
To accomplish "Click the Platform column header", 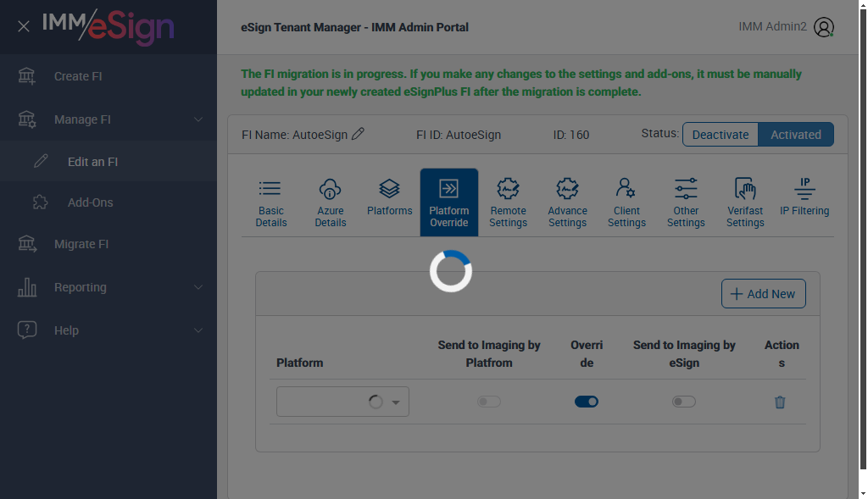I will pos(299,363).
